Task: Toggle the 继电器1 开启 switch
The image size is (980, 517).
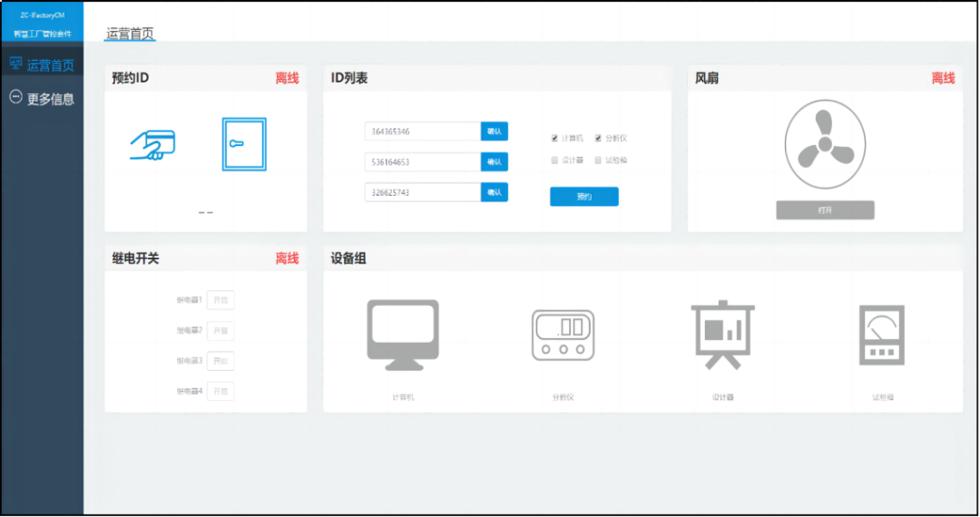Action: (220, 300)
